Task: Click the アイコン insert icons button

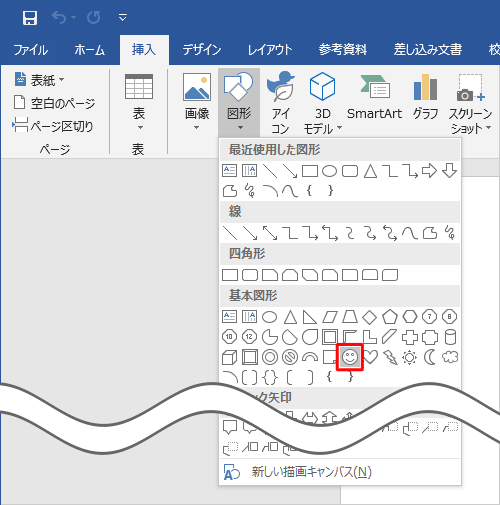Action: tap(281, 103)
